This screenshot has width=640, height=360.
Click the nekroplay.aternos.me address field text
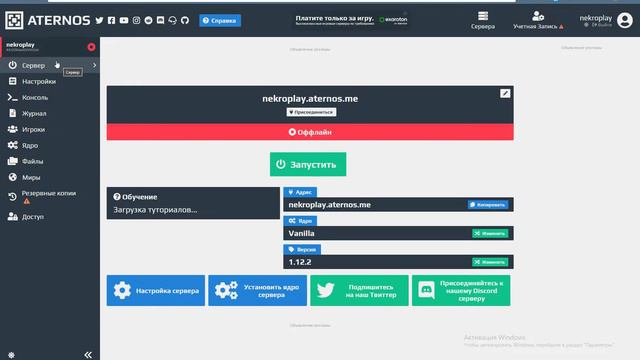(x=329, y=205)
